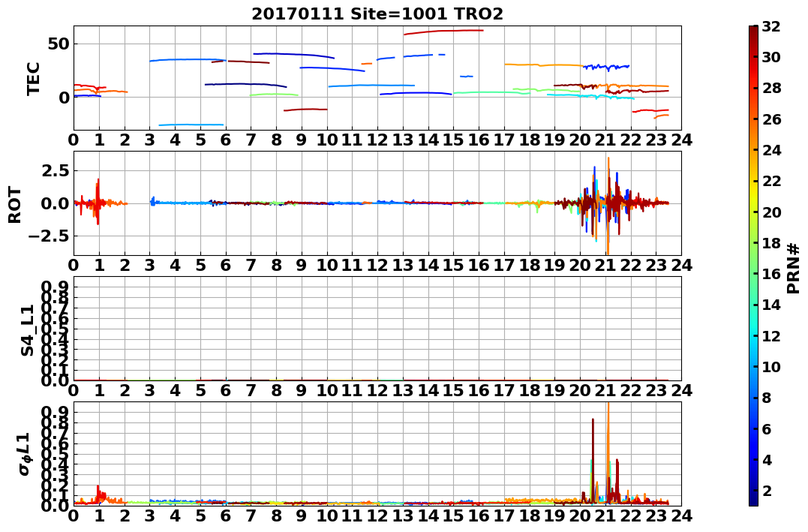Pick the dark blue bottom of the PRN colorbar
808x532 pixels.
(753, 500)
